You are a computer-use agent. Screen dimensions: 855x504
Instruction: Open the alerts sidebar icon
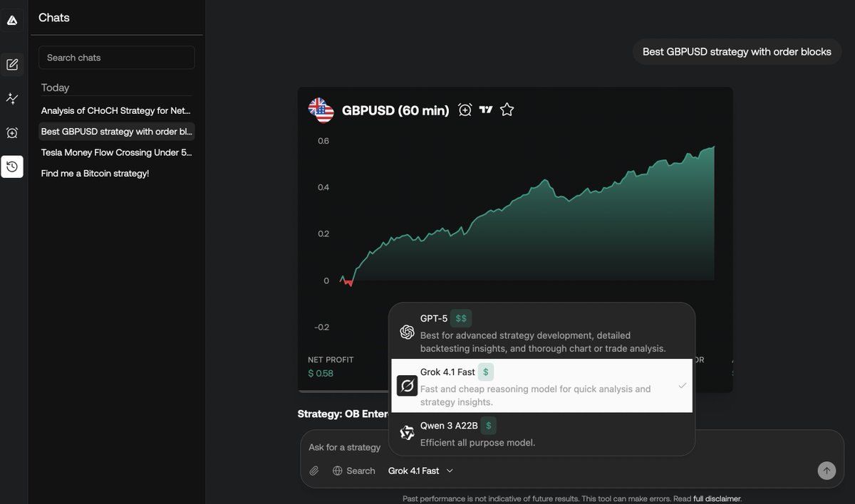(12, 133)
